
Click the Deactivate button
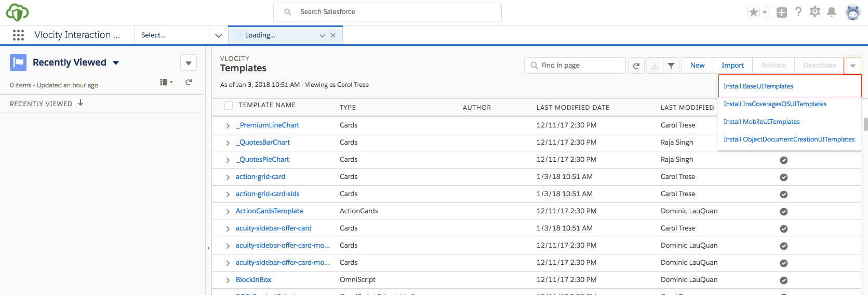coord(820,66)
